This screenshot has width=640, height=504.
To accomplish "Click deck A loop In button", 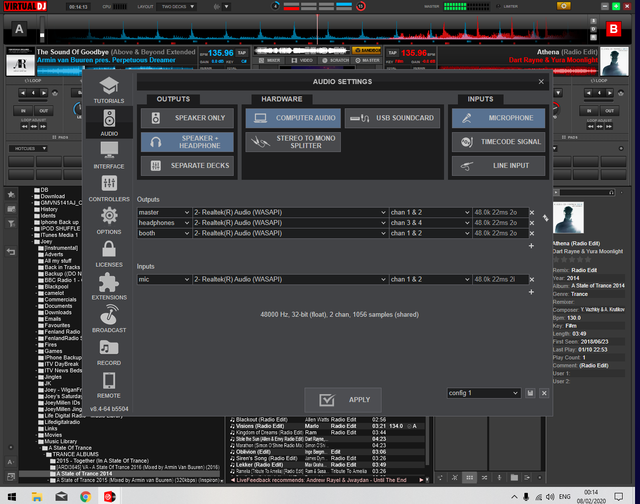I will click(x=23, y=111).
